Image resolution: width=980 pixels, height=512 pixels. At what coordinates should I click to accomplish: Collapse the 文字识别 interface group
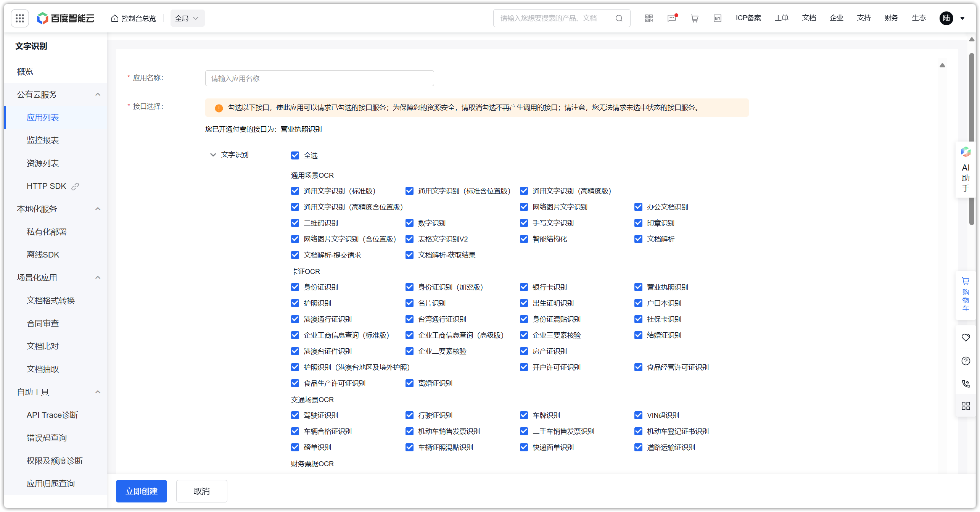(x=213, y=155)
